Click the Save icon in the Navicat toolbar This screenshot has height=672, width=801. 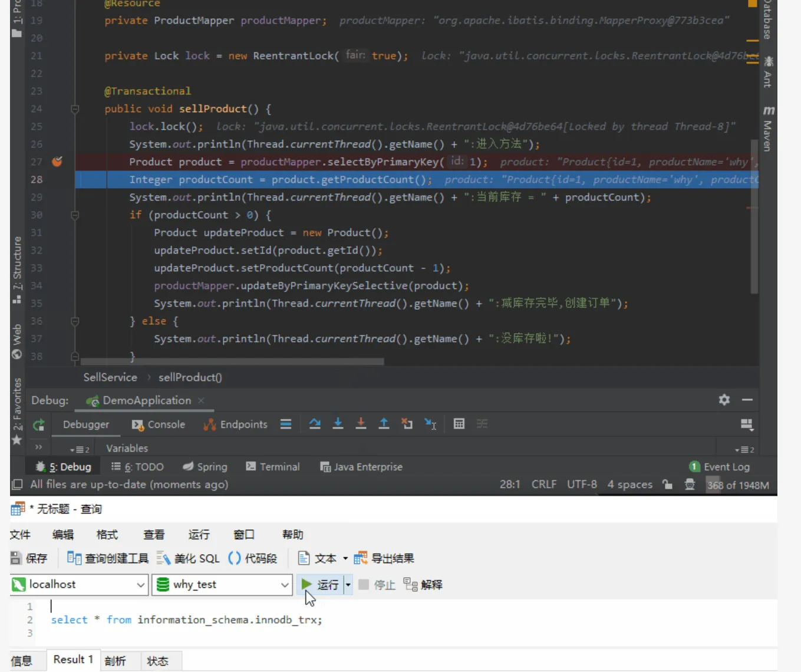(29, 558)
